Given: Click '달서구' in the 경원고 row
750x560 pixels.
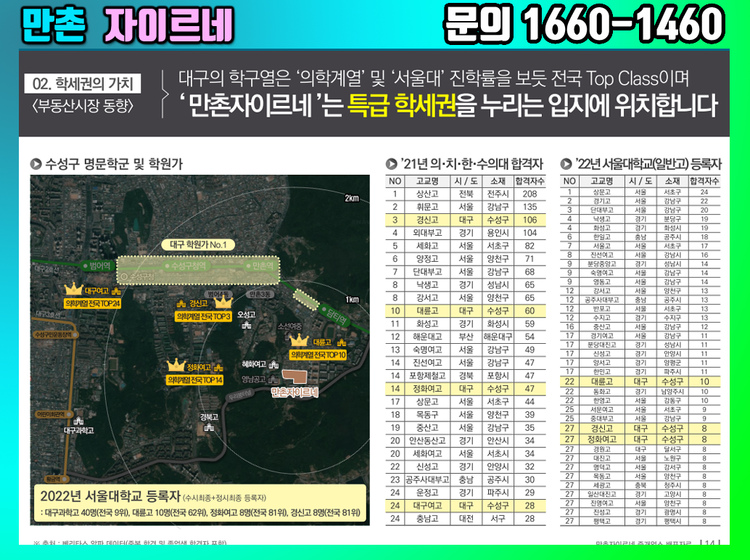Looking at the screenshot, I should click(x=672, y=449).
